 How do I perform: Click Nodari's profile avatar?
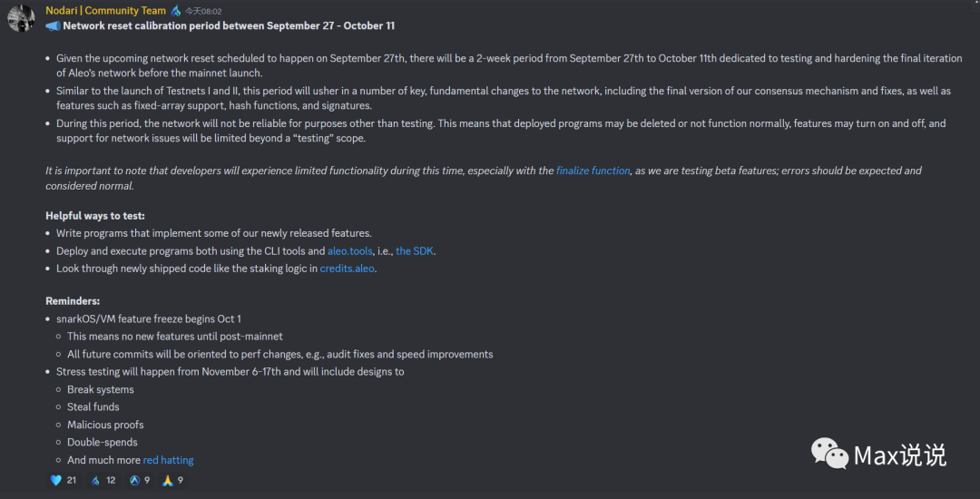coord(21,19)
